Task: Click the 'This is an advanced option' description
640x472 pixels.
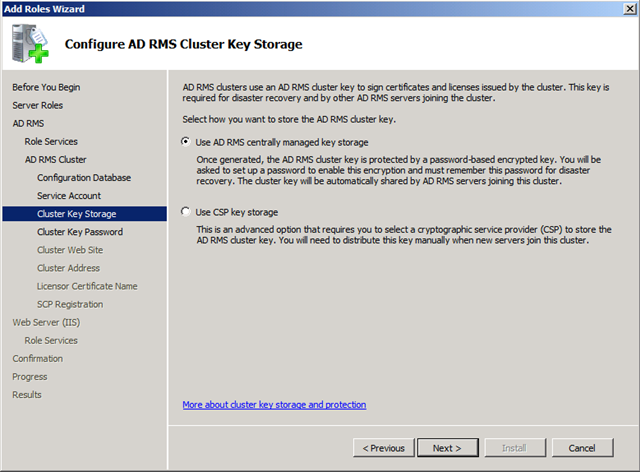Action: click(404, 235)
